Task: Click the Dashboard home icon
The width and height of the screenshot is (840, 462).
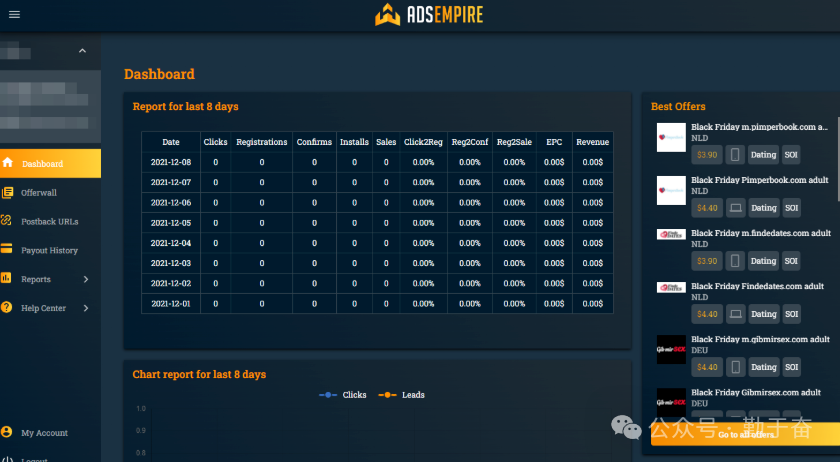Action: pos(8,162)
